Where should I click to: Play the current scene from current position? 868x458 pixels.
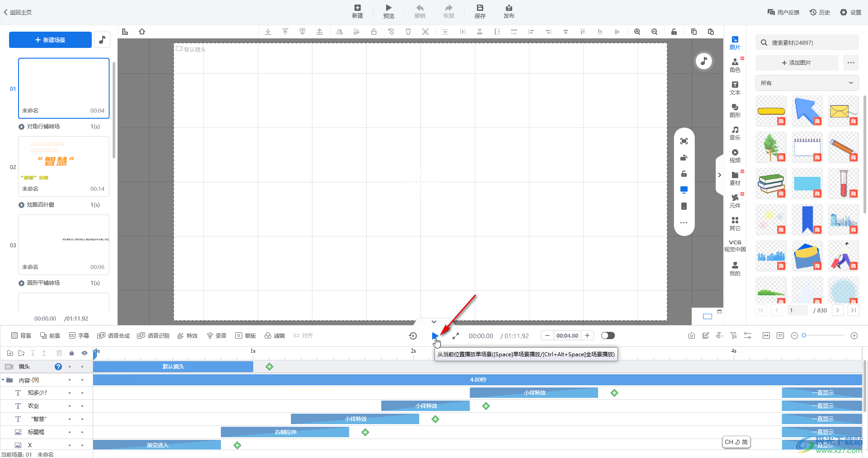434,336
